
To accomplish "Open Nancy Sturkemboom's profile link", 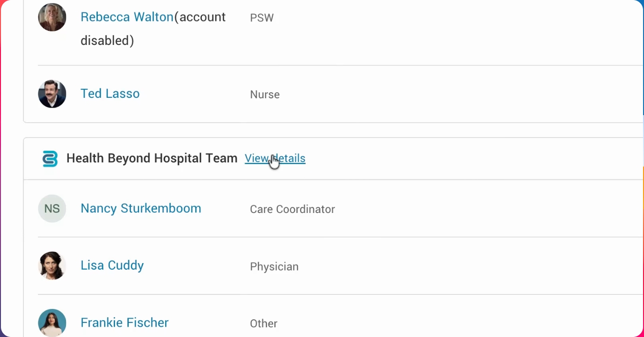I will pyautogui.click(x=141, y=208).
